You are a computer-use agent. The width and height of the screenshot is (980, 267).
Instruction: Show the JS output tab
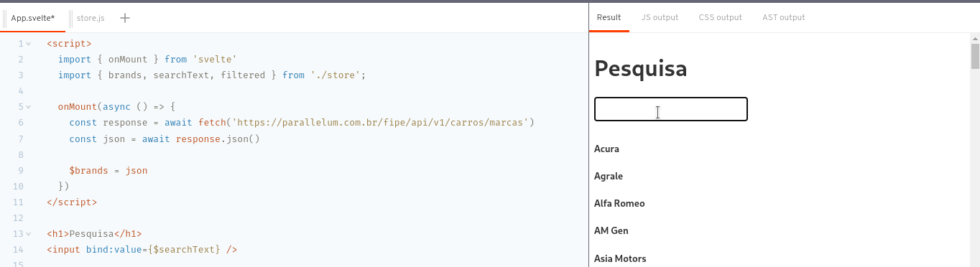click(660, 17)
